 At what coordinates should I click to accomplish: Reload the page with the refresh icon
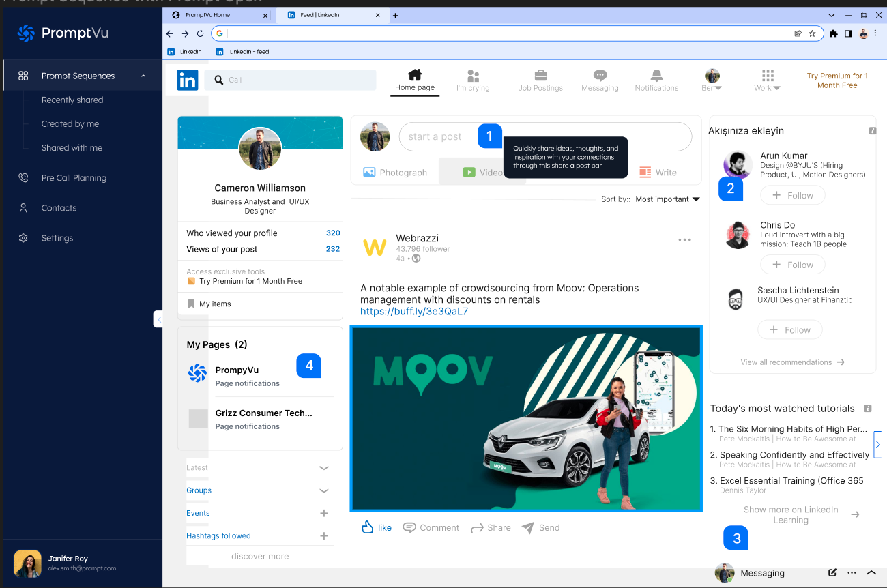pyautogui.click(x=200, y=33)
